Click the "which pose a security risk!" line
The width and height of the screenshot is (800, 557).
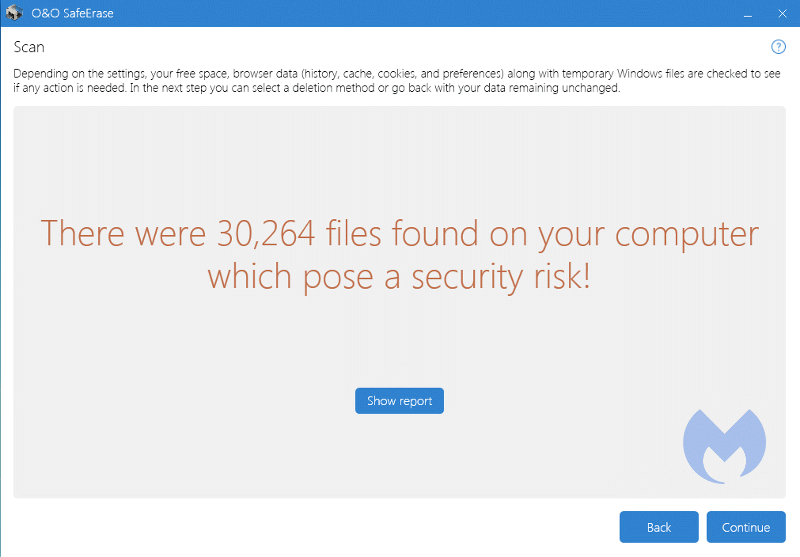pos(399,277)
